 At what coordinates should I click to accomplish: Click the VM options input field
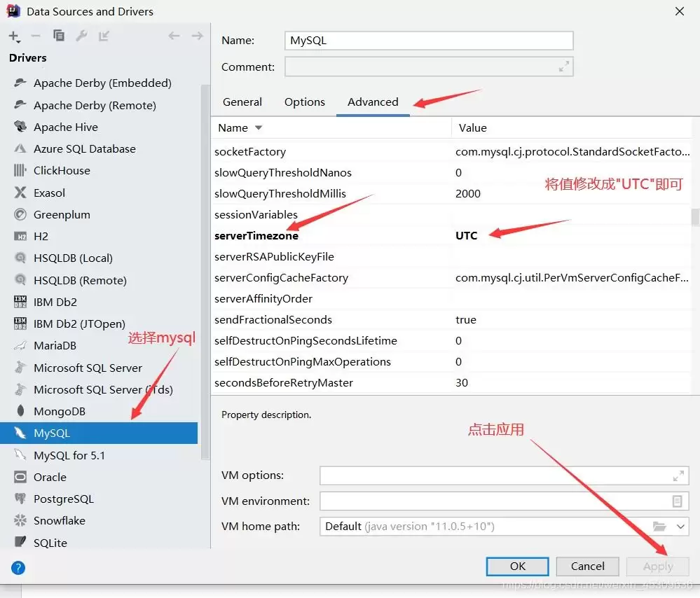coord(505,475)
